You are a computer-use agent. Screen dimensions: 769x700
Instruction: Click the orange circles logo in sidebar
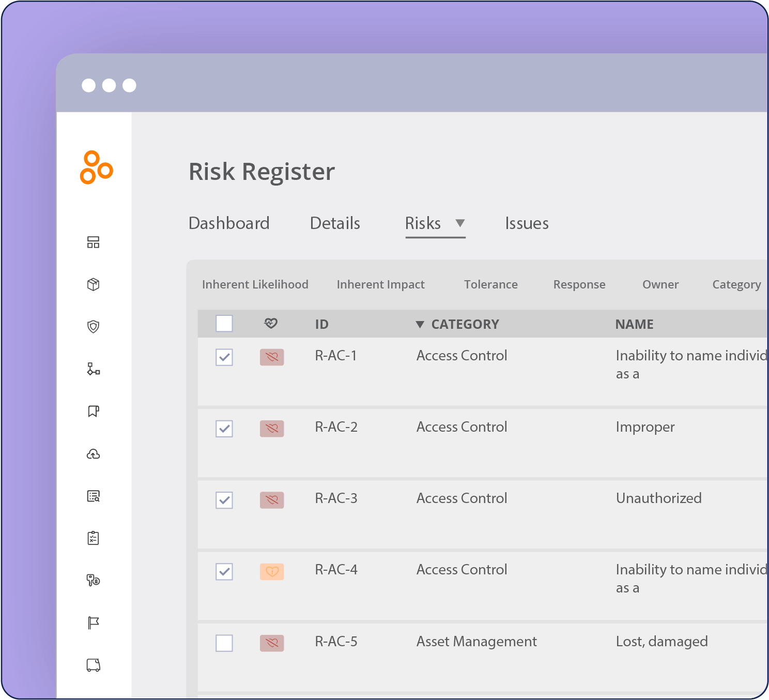coord(96,168)
